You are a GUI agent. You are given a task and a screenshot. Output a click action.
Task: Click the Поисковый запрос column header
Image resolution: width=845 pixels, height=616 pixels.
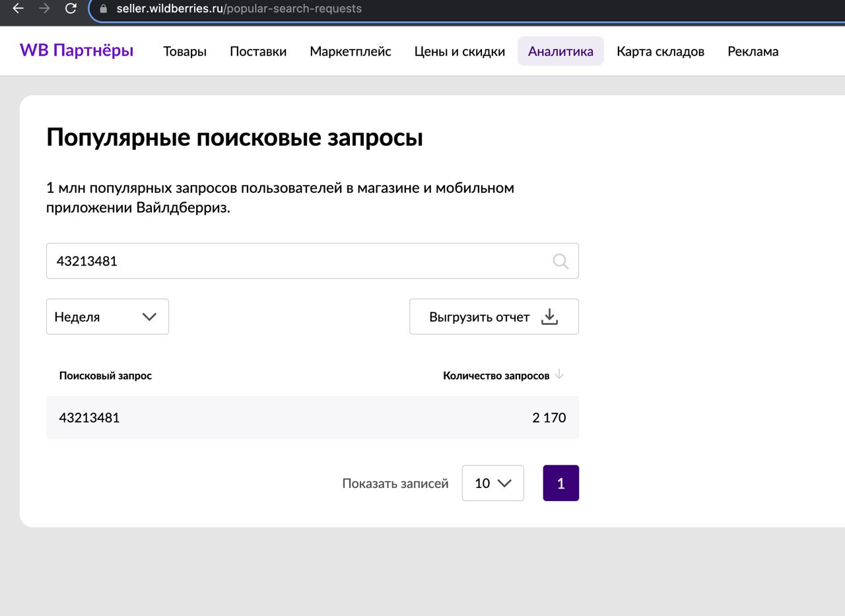106,376
